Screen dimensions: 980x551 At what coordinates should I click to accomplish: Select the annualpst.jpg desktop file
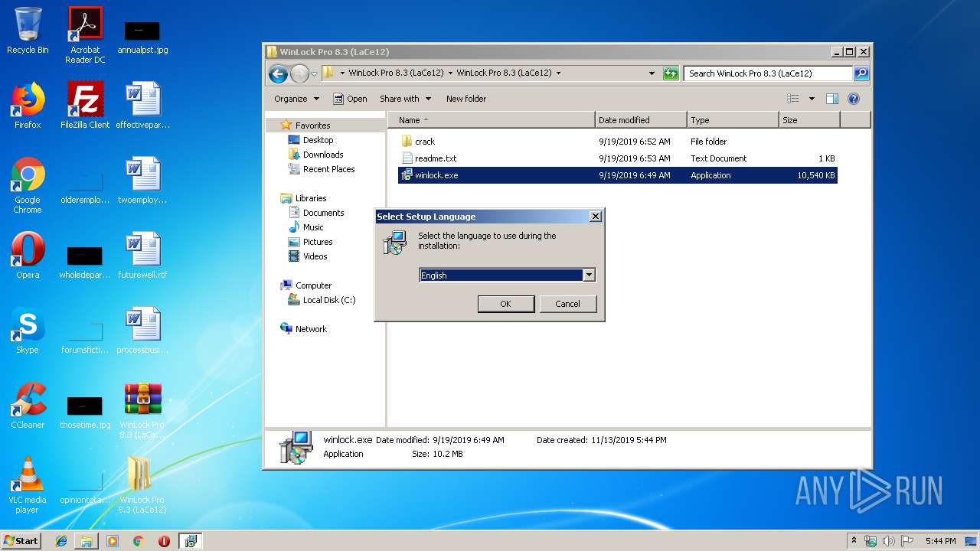tap(142, 37)
